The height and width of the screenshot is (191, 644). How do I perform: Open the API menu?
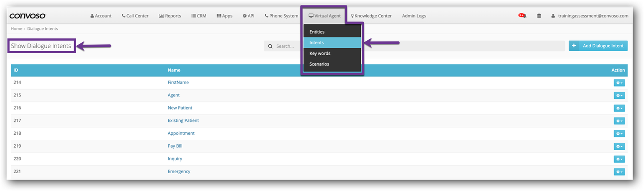pyautogui.click(x=248, y=16)
